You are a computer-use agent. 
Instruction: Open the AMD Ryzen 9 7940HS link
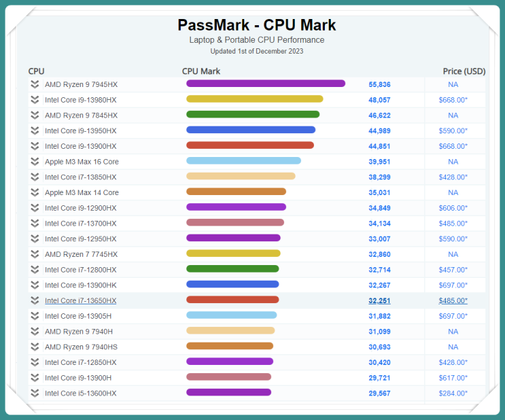click(x=81, y=347)
